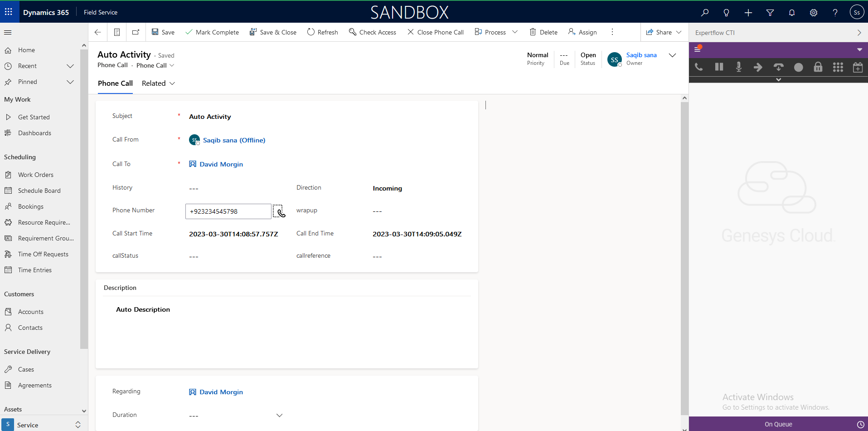Click the secure pause lock icon
Viewport: 868px width, 431px height.
tap(818, 67)
